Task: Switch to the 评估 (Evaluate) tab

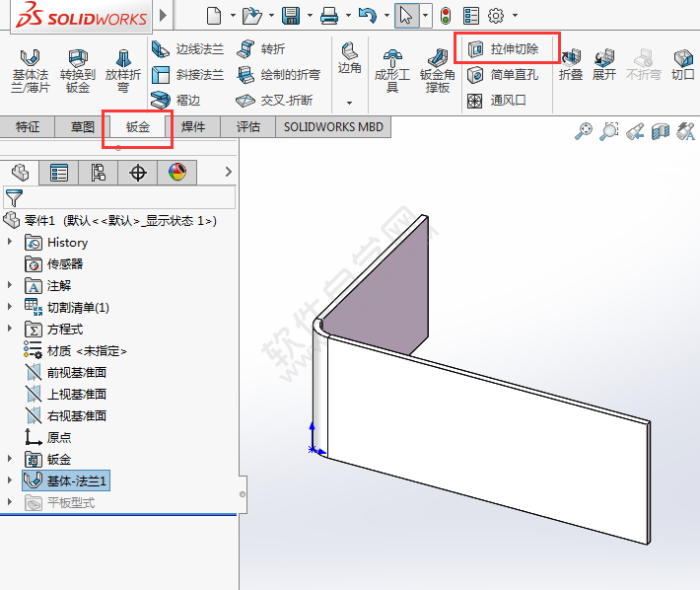Action: pos(248,127)
